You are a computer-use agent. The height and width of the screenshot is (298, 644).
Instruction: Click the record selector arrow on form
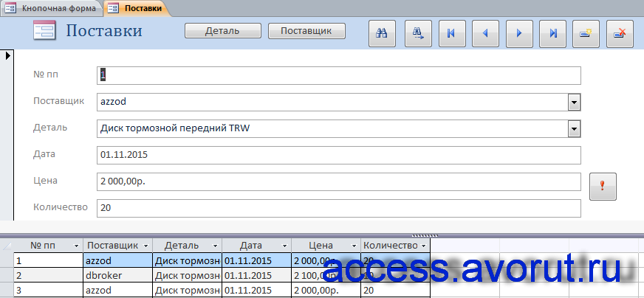7,56
